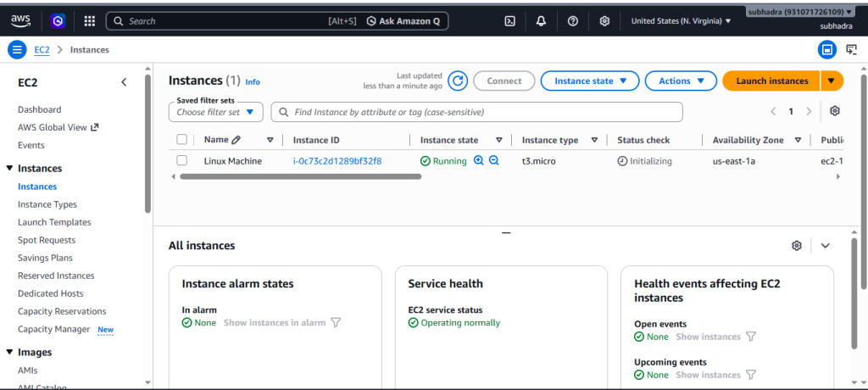The height and width of the screenshot is (390, 868).
Task: Click zoom-out filter icon next to Running
Action: 494,160
